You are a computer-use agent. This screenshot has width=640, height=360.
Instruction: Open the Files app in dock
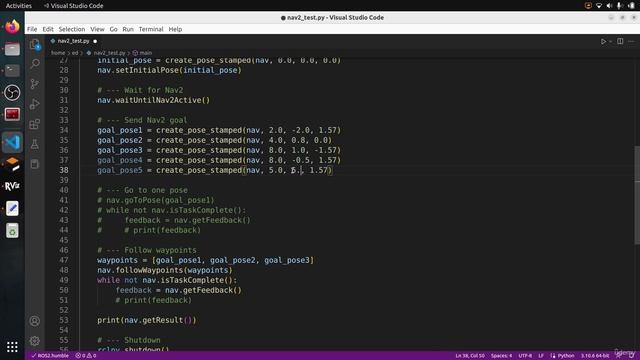[x=12, y=49]
